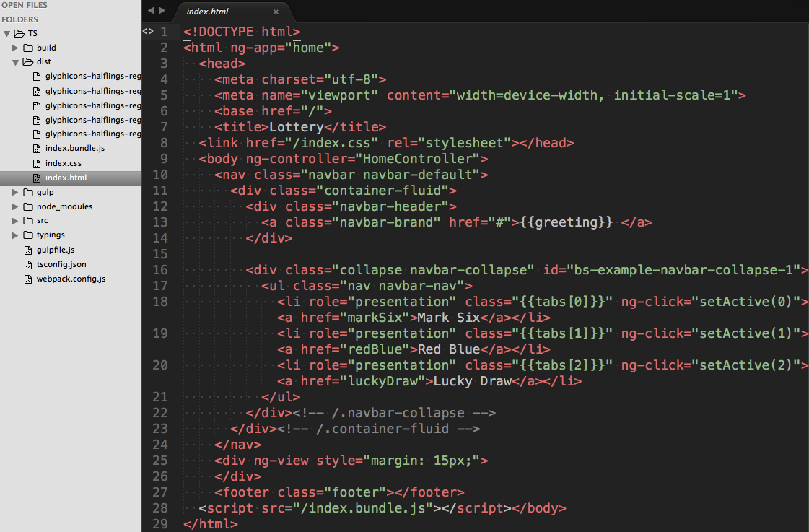Click the closing </html> tag

[x=211, y=524]
